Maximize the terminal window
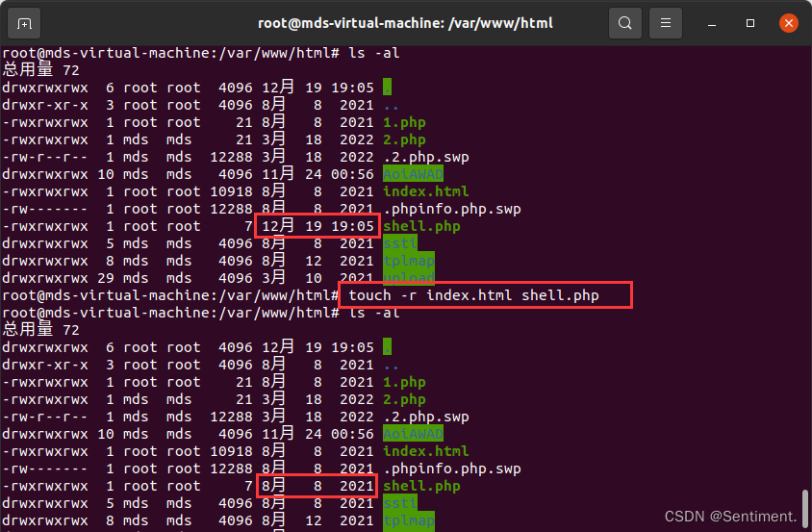The height and width of the screenshot is (532, 812). tap(749, 23)
